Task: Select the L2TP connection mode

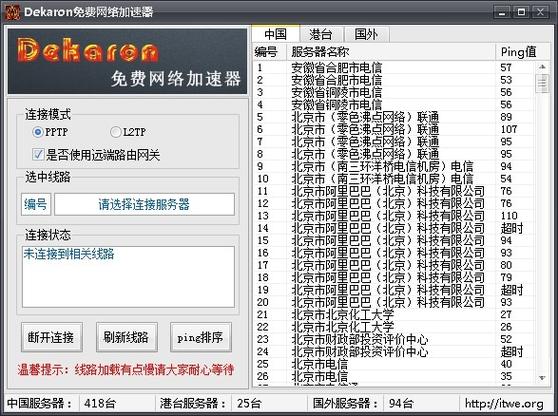Action: pyautogui.click(x=115, y=132)
